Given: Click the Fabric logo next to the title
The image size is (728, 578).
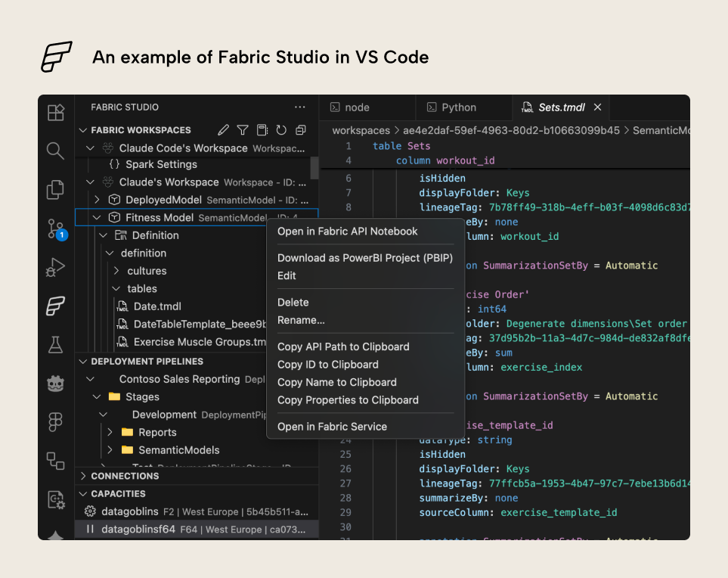Looking at the screenshot, I should (x=56, y=56).
